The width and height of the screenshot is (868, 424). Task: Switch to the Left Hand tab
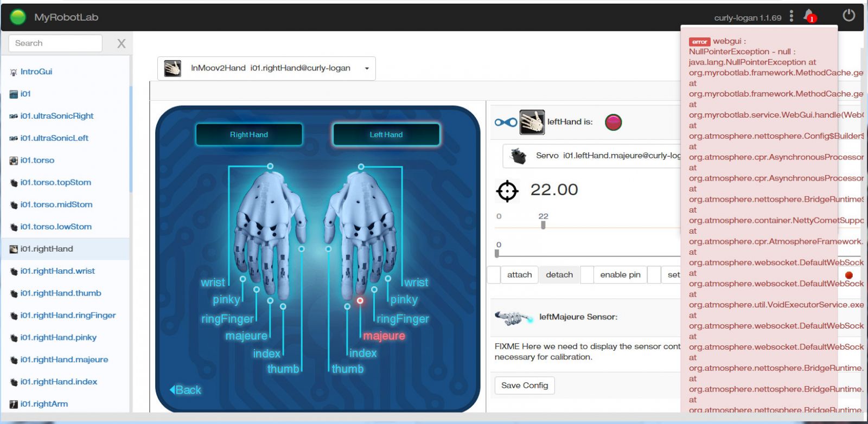click(x=386, y=134)
